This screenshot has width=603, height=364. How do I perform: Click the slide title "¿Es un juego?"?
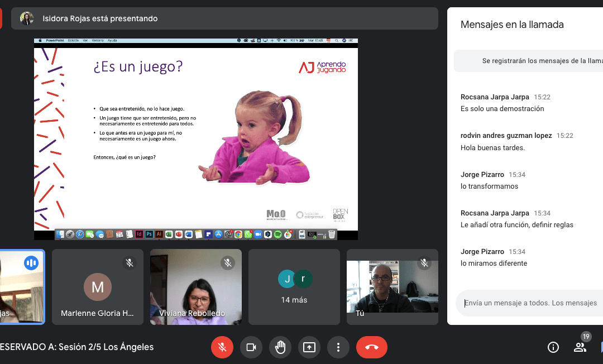pos(138,66)
